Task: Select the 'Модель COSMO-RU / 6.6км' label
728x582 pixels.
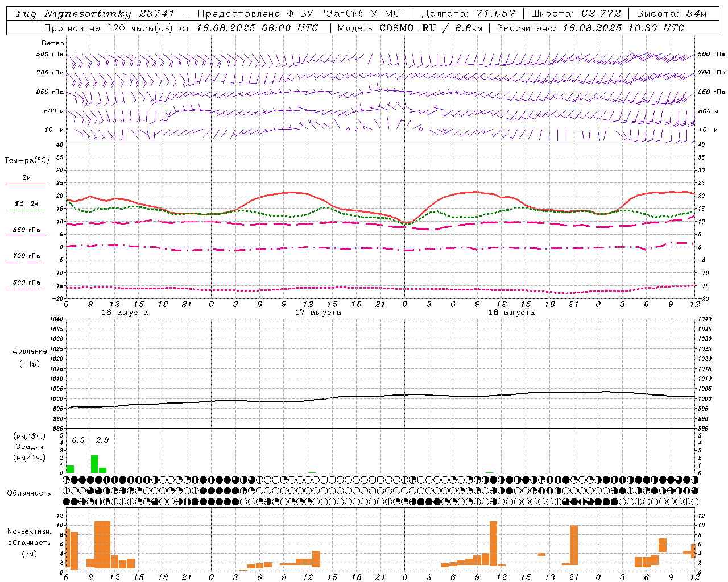Action: click(409, 28)
